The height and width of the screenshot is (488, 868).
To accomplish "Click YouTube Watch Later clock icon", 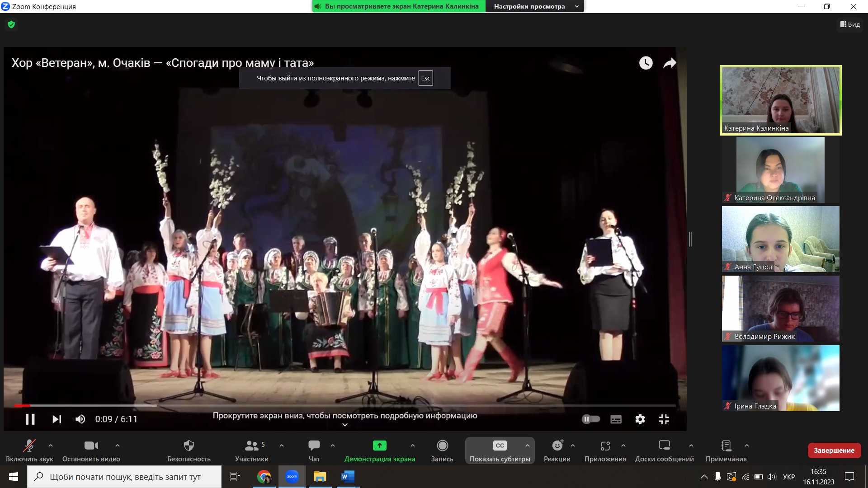I will pos(646,63).
